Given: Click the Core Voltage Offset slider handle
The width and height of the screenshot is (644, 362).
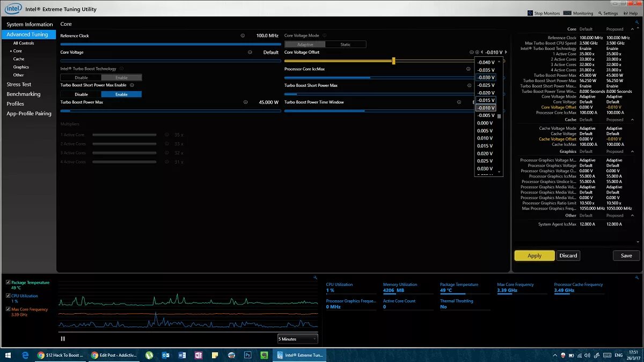Looking at the screenshot, I should tap(393, 61).
